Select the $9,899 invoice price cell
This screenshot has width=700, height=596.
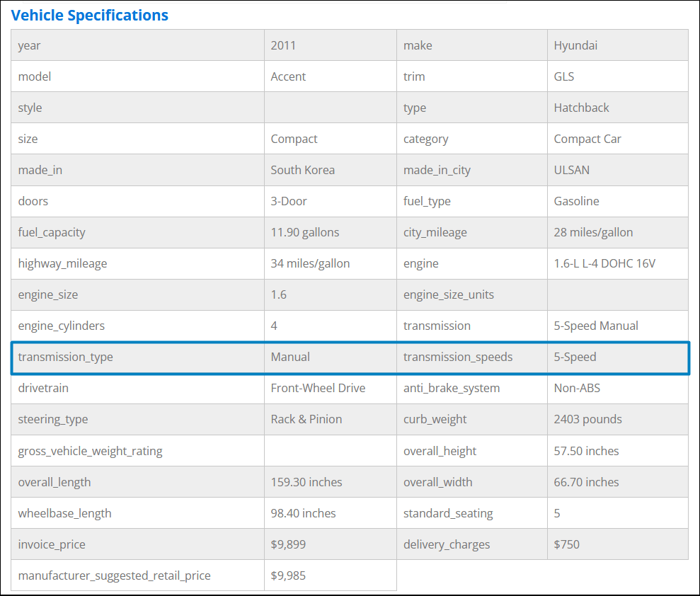[x=288, y=544]
